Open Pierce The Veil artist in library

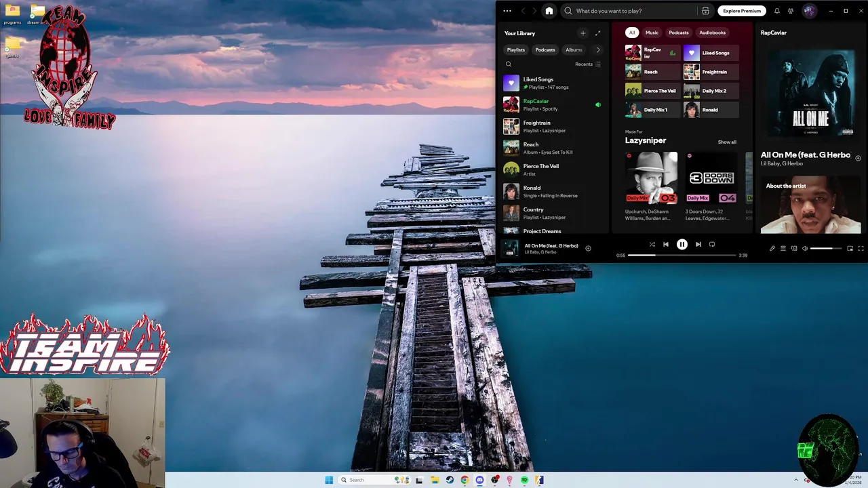[552, 169]
